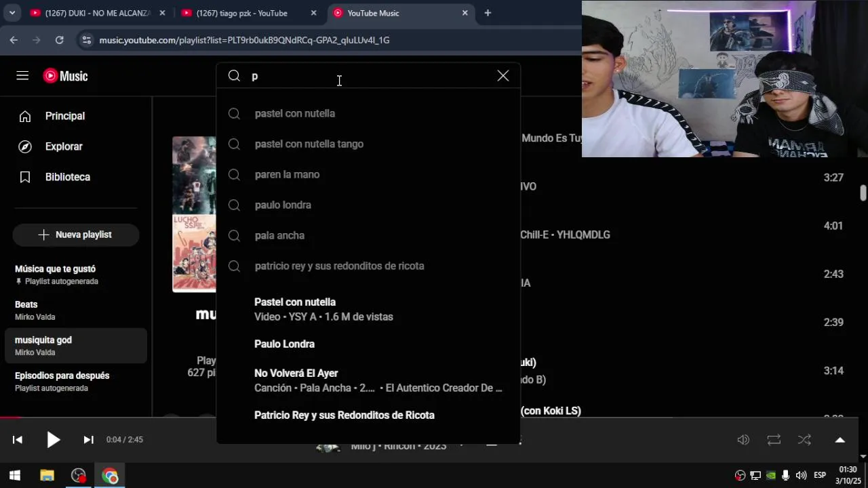Open the Beats playlist
The height and width of the screenshot is (488, 868).
(x=76, y=310)
